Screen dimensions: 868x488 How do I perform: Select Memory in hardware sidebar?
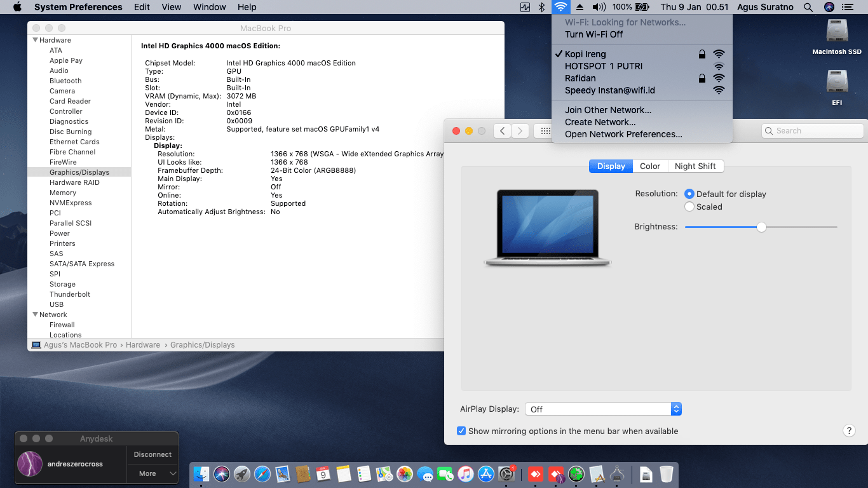(x=63, y=193)
